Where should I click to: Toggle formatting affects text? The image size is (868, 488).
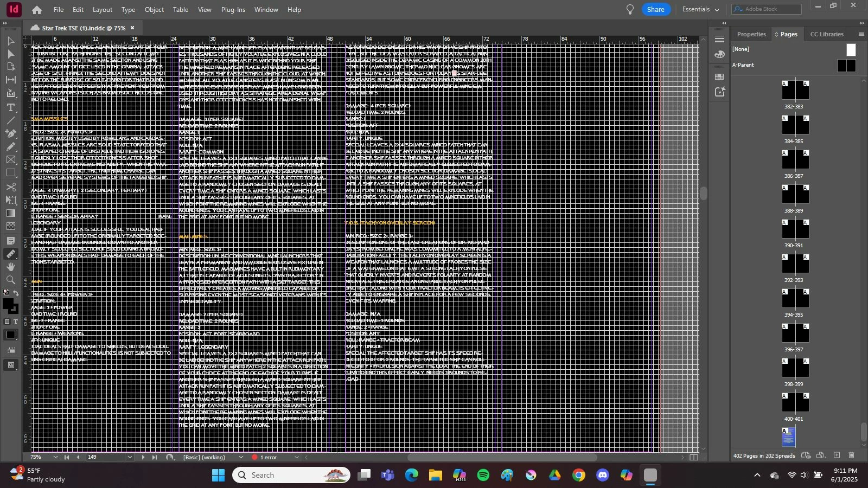(15, 322)
